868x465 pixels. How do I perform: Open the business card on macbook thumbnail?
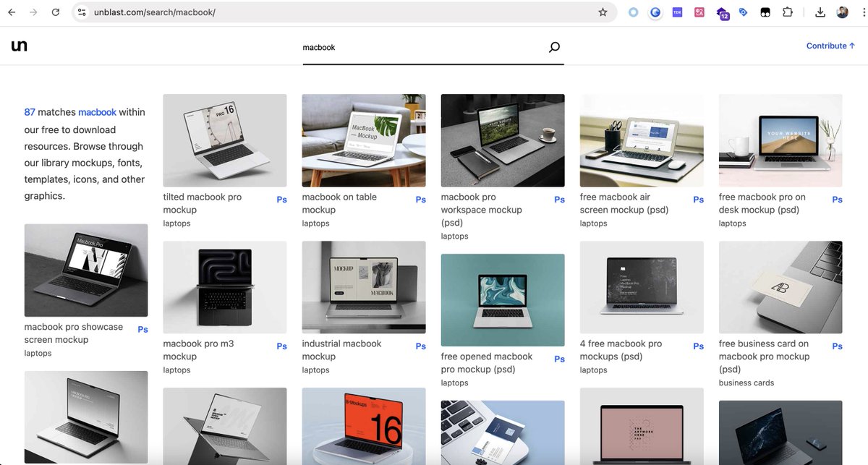780,287
